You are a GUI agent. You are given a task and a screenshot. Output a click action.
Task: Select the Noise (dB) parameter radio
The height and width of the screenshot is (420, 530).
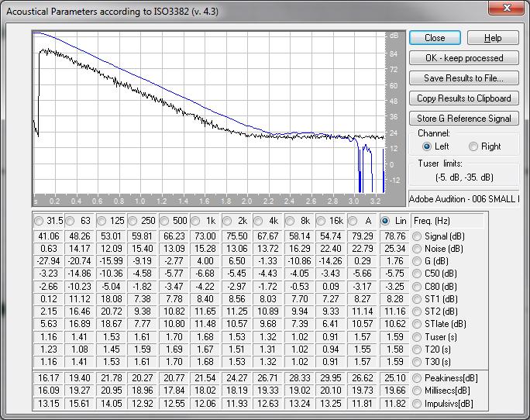coord(417,249)
